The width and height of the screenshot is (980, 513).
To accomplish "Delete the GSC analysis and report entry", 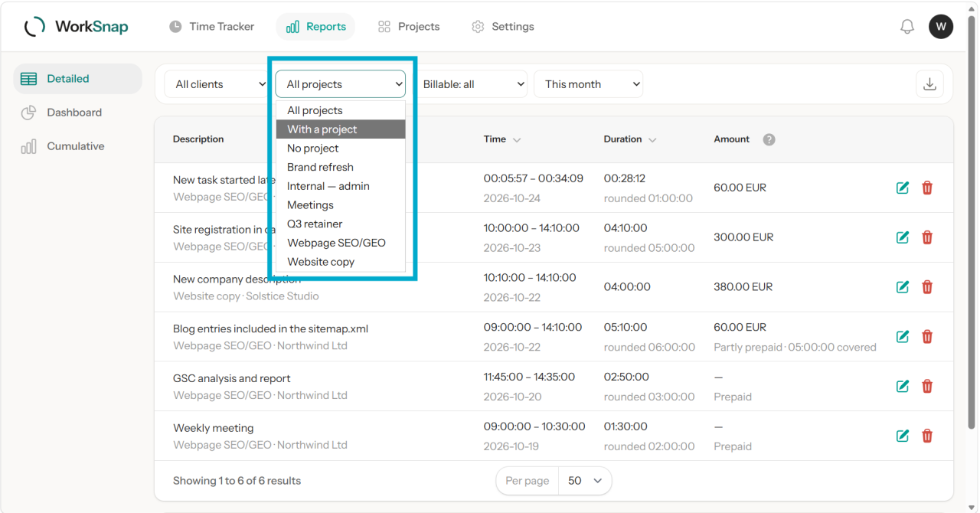I will tap(927, 387).
